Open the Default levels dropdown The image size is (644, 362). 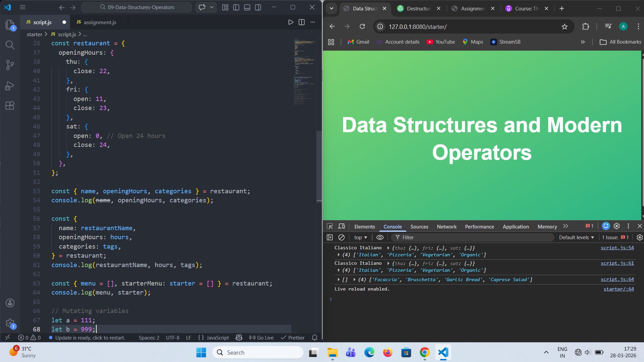(576, 237)
